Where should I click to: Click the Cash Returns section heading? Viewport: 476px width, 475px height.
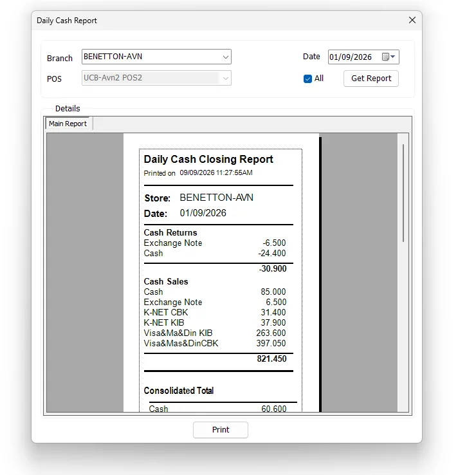pyautogui.click(x=170, y=232)
